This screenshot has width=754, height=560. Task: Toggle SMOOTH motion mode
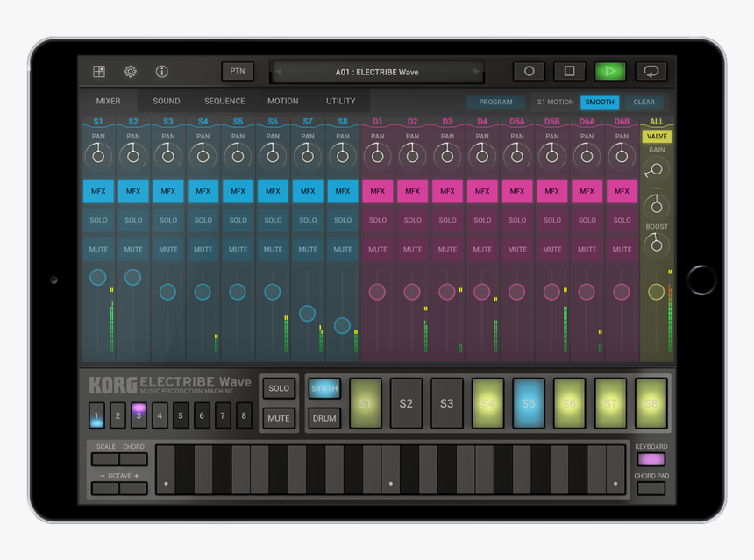click(x=599, y=102)
